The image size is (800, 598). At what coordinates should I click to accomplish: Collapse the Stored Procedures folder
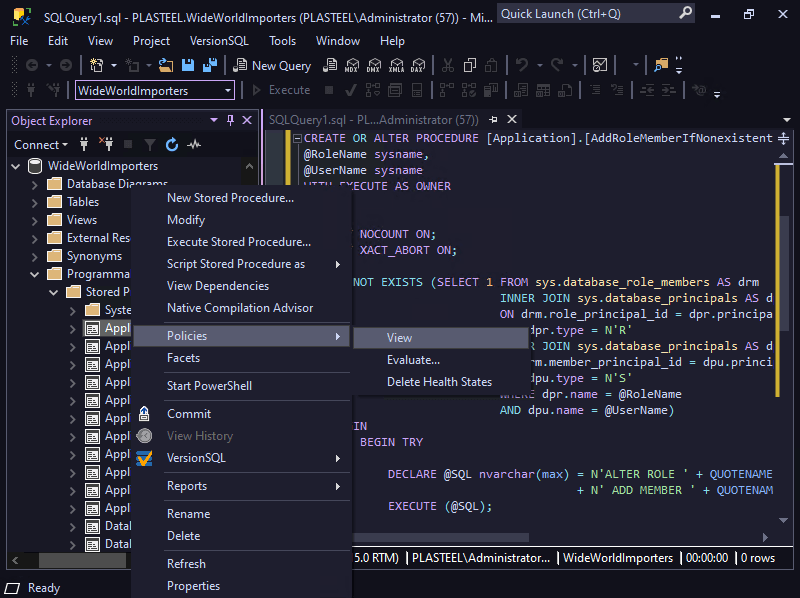54,292
